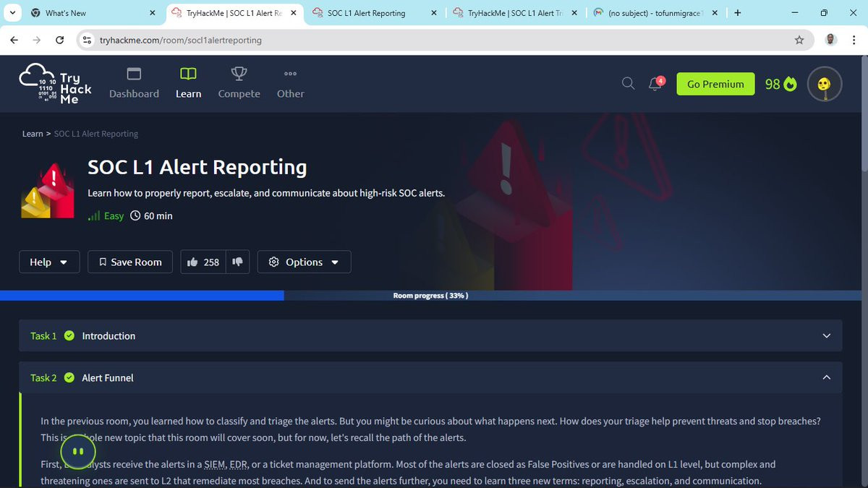Switch to the SOC L1 Alert Reporting tab
Screen dimensions: 868x488
point(375,13)
